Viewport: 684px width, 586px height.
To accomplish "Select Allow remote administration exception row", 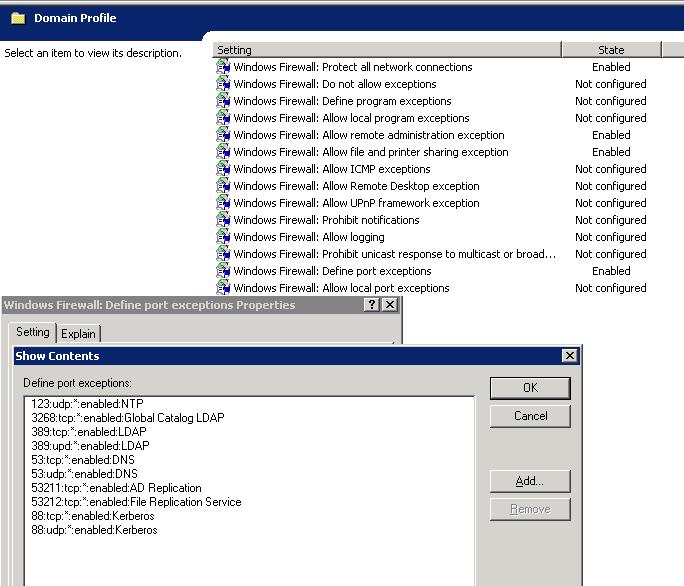I will pos(369,135).
